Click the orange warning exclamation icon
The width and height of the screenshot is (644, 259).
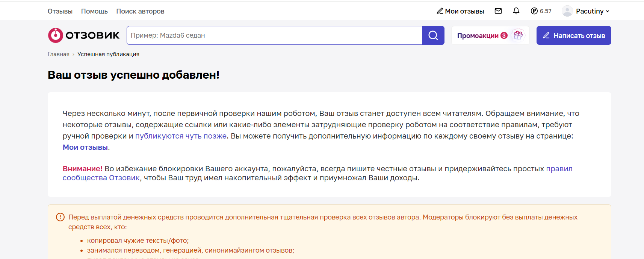click(x=60, y=217)
